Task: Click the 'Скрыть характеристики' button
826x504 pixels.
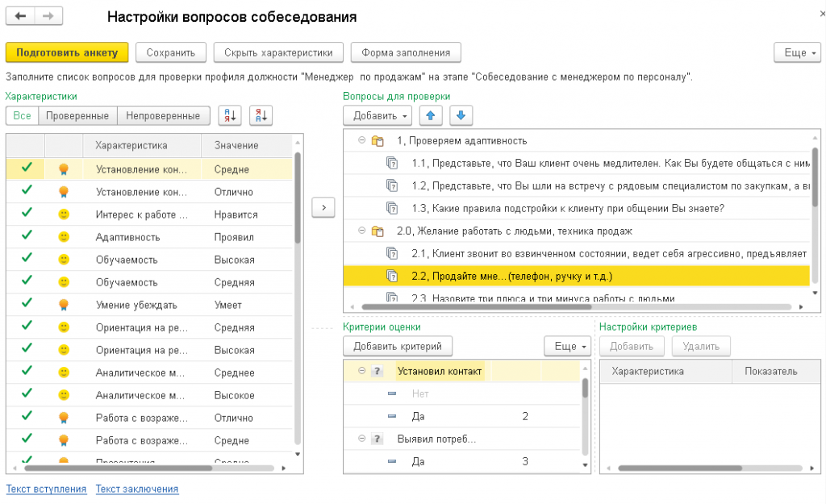Action: 278,52
